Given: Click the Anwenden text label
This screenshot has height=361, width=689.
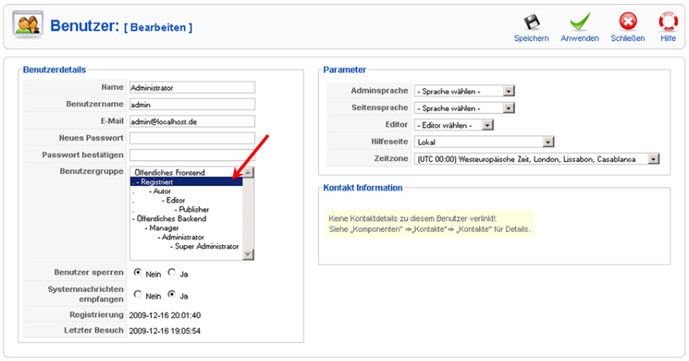Looking at the screenshot, I should tap(580, 38).
